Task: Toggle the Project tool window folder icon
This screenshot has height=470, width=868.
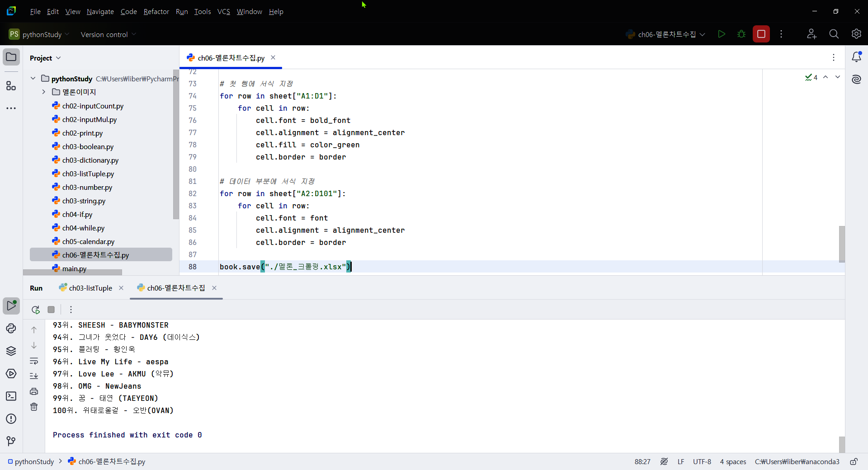Action: click(11, 57)
